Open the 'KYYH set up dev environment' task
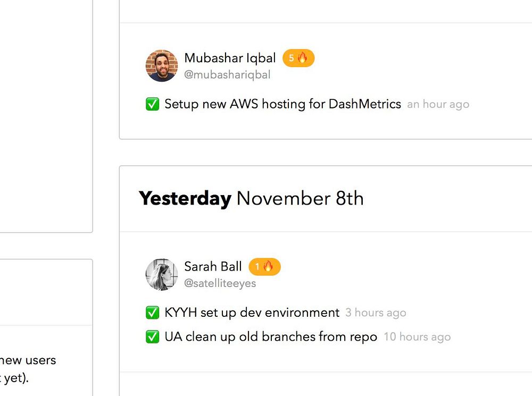The height and width of the screenshot is (396, 532). pos(252,313)
